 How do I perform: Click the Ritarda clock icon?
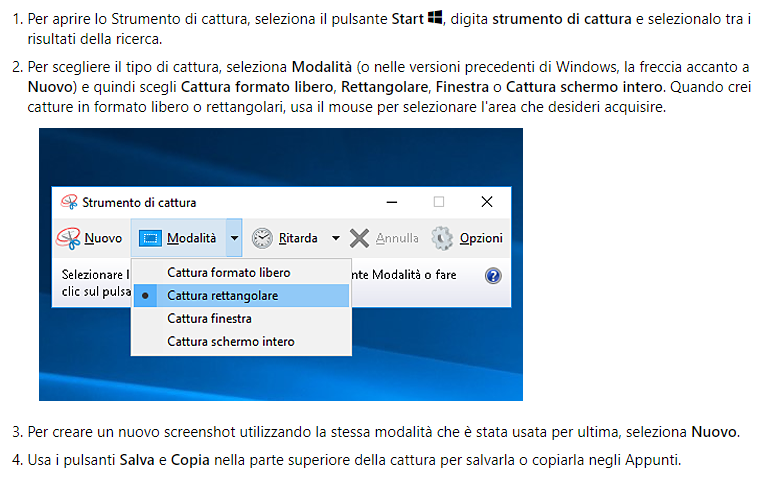(262, 238)
